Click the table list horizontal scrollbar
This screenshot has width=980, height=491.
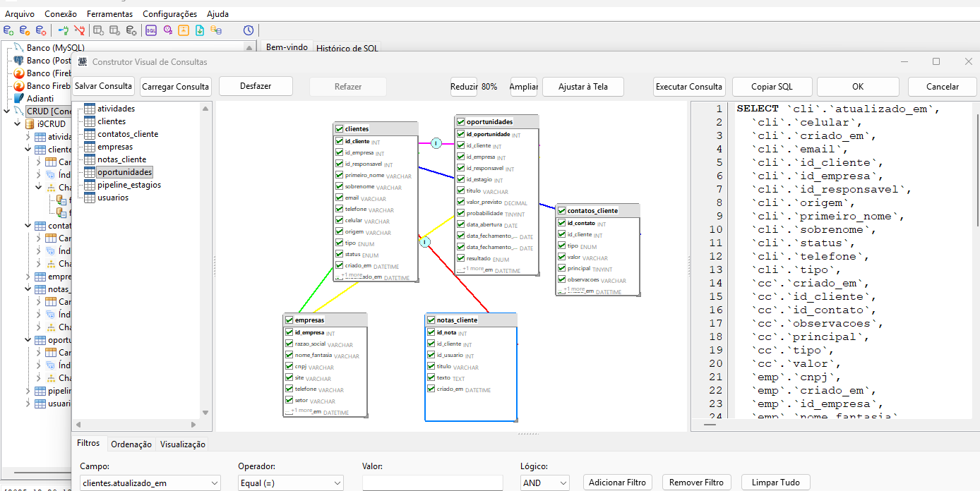[137, 424]
